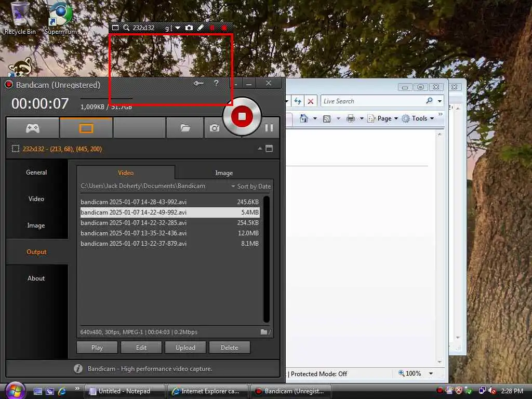Open the 100% zoom dropdown in Internet Explorer

(x=431, y=374)
